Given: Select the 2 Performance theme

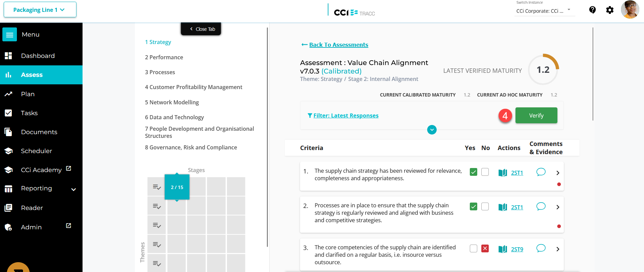Looking at the screenshot, I should click(164, 57).
